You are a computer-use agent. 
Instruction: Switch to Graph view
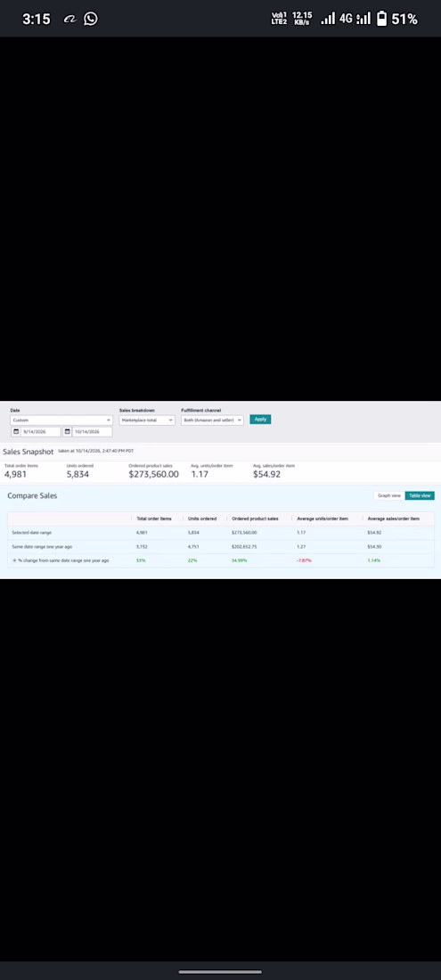pyautogui.click(x=389, y=495)
